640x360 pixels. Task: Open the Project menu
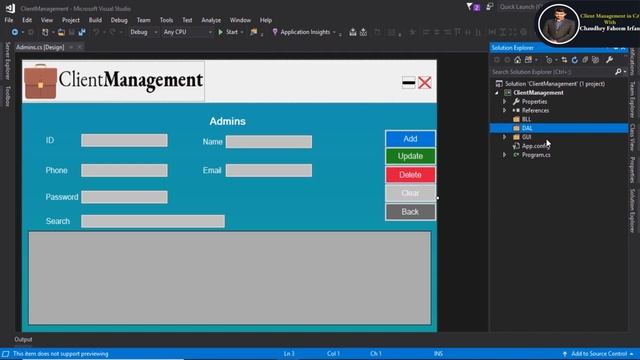(x=71, y=20)
